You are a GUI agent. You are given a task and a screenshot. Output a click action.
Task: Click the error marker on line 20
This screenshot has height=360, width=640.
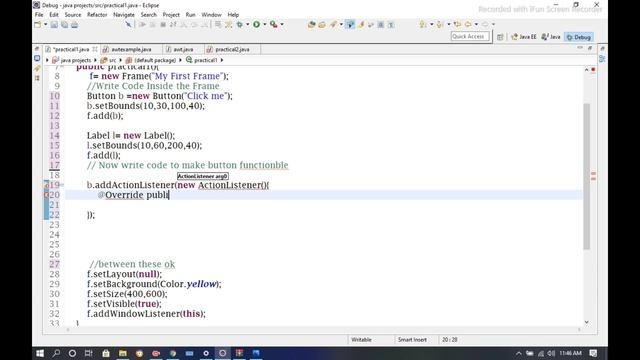click(47, 195)
